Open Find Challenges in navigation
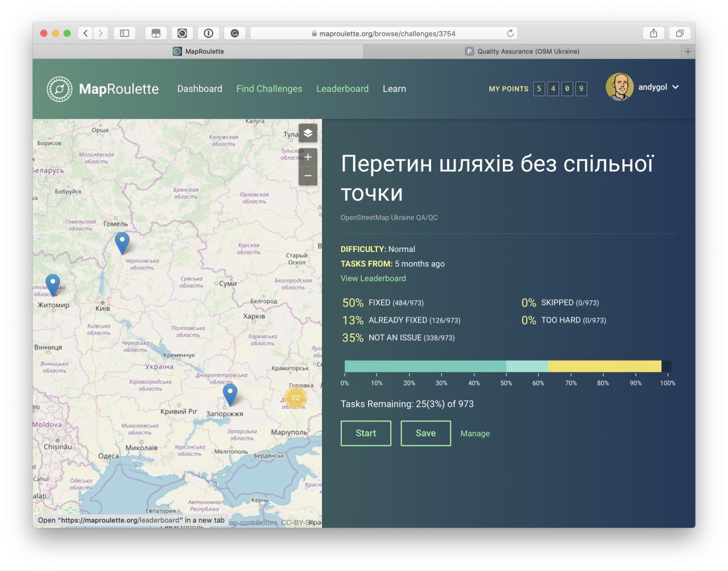 point(270,89)
